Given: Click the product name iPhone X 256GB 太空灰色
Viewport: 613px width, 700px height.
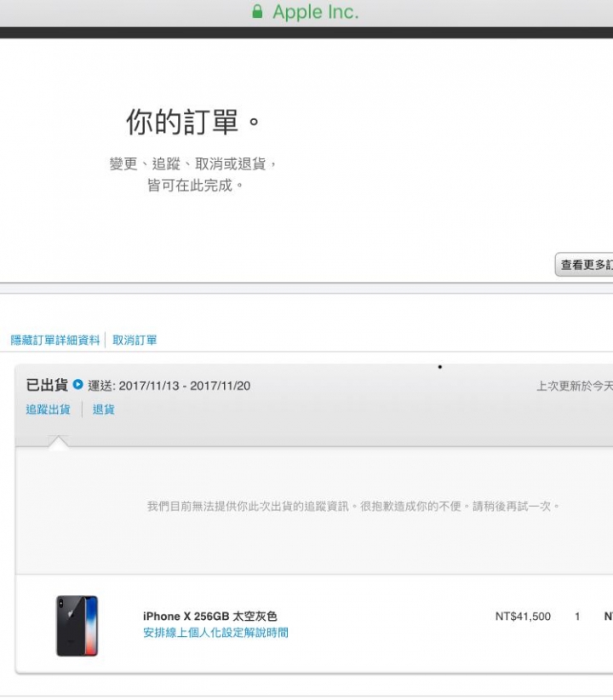Looking at the screenshot, I should coord(209,616).
